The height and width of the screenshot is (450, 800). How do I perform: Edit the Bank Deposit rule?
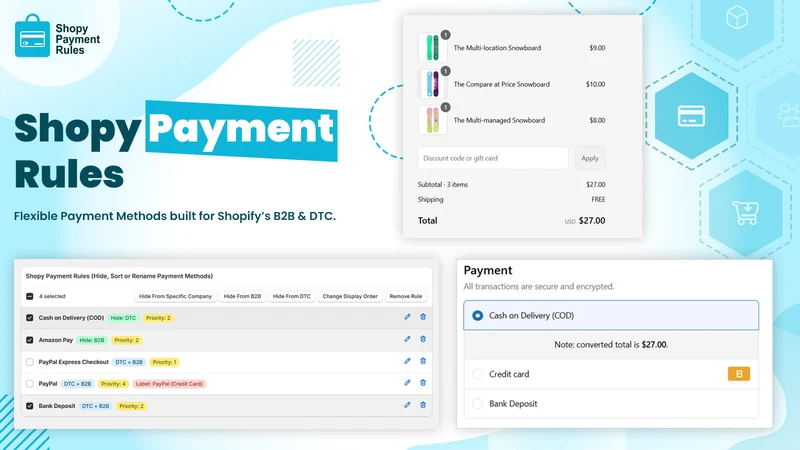click(407, 405)
